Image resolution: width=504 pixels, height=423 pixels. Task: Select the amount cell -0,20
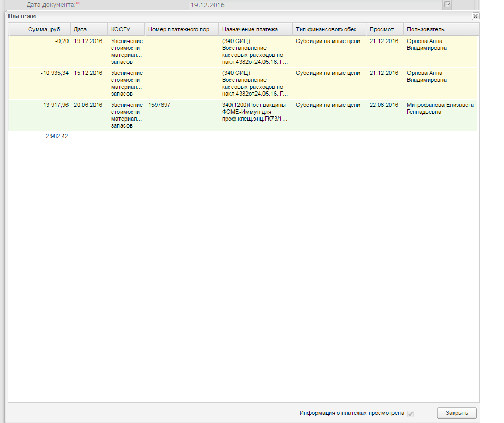[x=62, y=41]
